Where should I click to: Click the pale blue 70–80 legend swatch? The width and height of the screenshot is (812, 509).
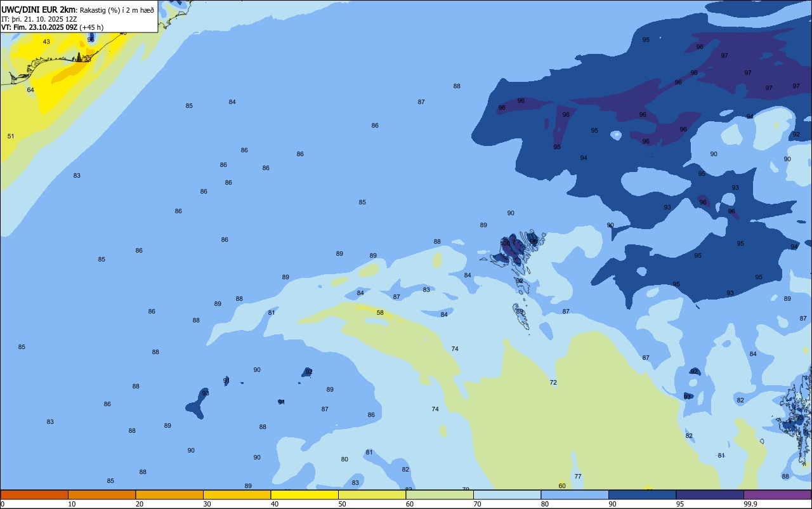tap(507, 494)
